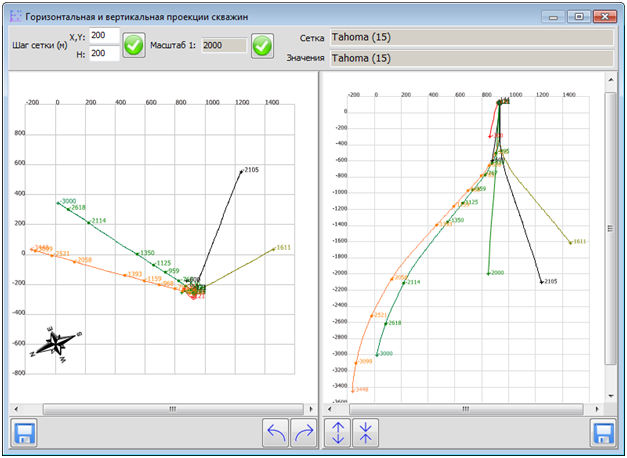
Task: Save the horizontal projection with left disk icon
Action: [23, 433]
